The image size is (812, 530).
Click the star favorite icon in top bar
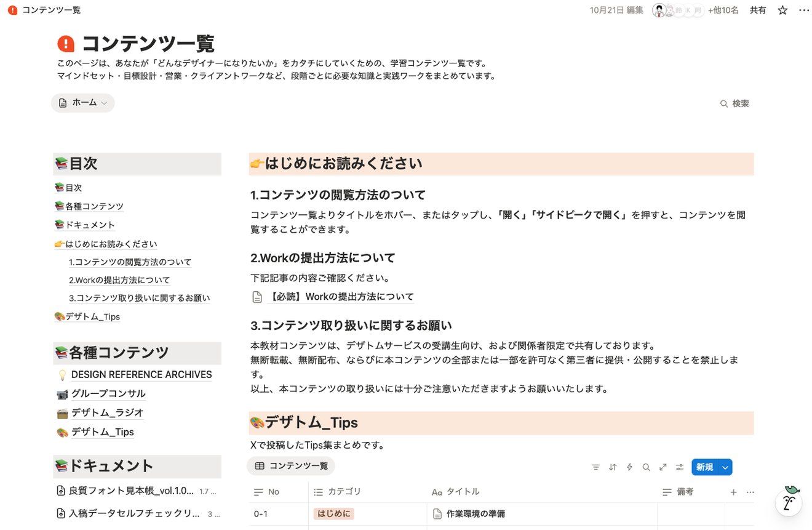pyautogui.click(x=782, y=10)
